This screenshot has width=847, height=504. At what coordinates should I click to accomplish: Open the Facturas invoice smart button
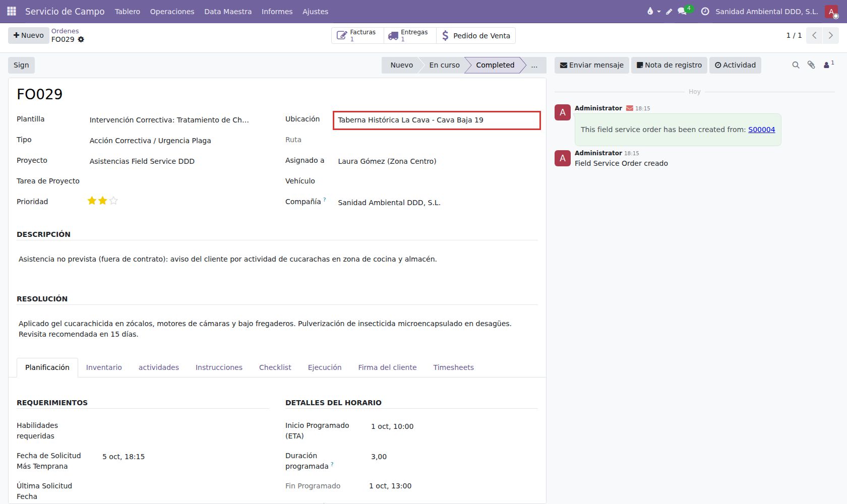click(357, 35)
